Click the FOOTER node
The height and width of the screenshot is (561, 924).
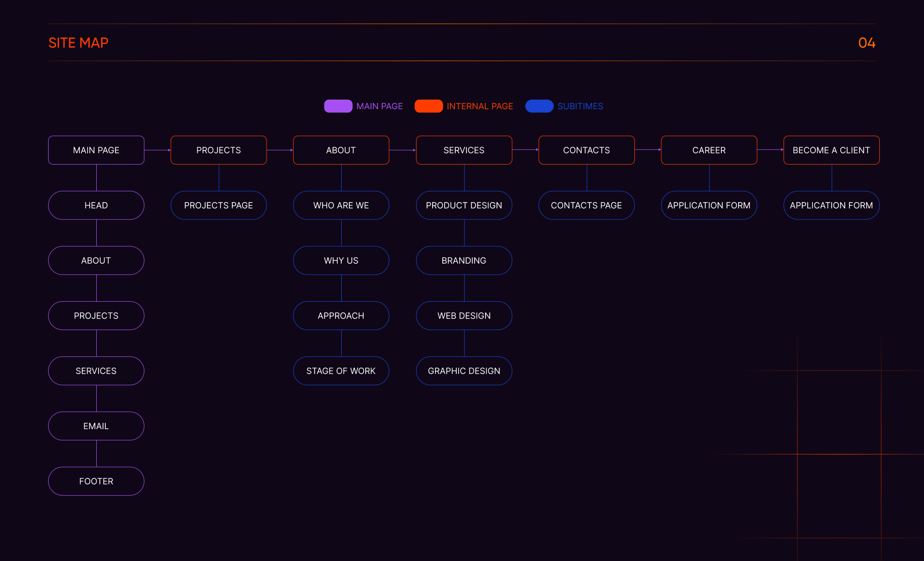pos(96,481)
